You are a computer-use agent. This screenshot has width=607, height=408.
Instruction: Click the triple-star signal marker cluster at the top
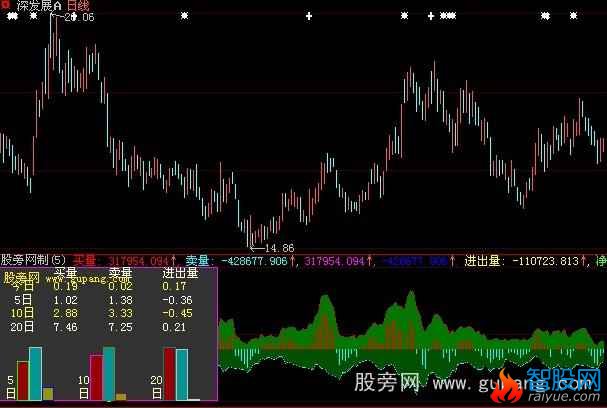(x=448, y=16)
